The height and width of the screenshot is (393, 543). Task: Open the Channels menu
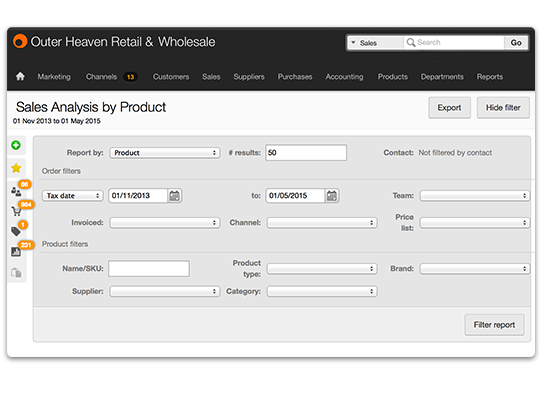point(101,77)
